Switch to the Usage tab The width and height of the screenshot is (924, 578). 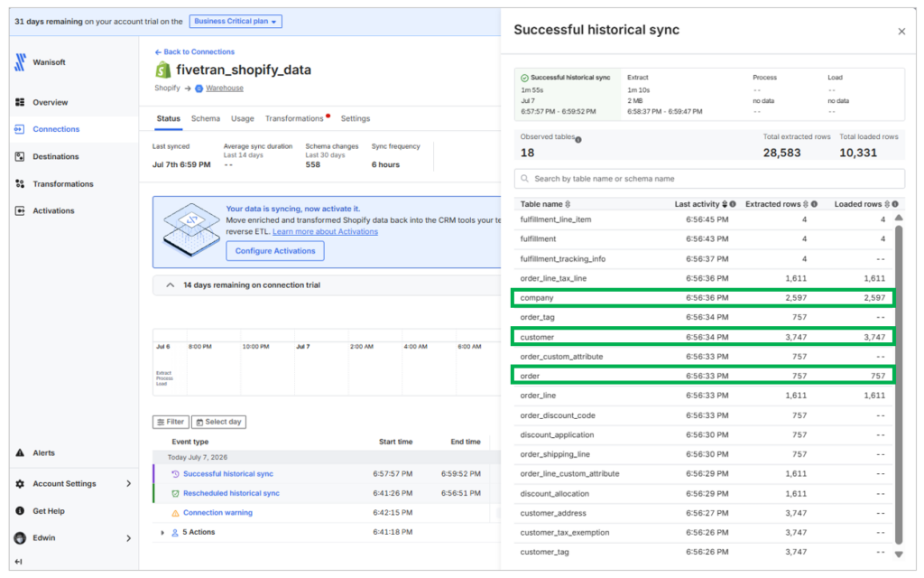pyautogui.click(x=242, y=118)
